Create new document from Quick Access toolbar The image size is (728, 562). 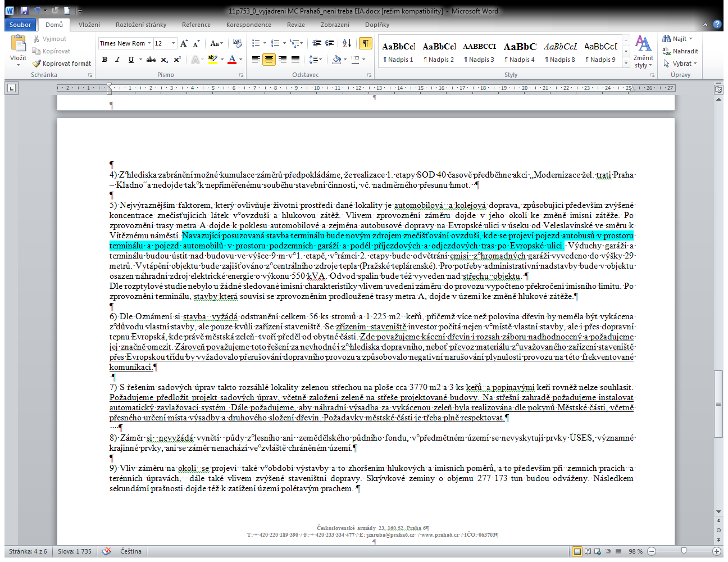(x=67, y=11)
